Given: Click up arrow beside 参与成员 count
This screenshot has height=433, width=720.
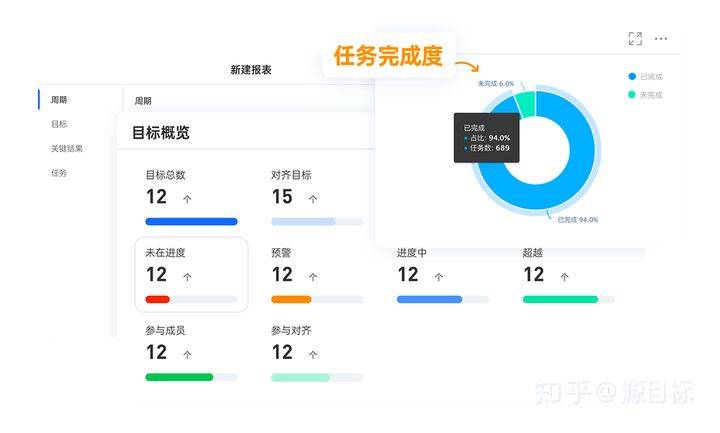Looking at the screenshot, I should tap(187, 354).
